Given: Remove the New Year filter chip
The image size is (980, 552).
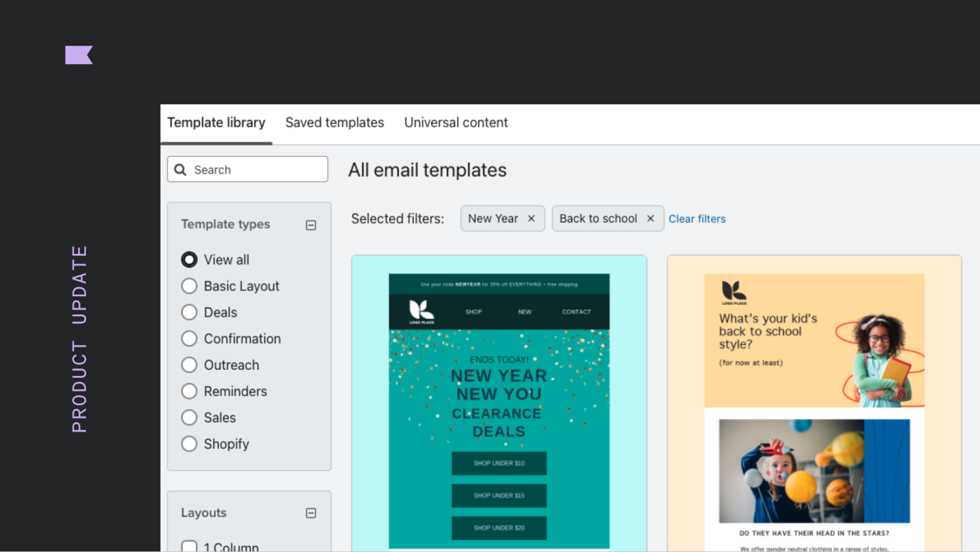Looking at the screenshot, I should tap(531, 218).
